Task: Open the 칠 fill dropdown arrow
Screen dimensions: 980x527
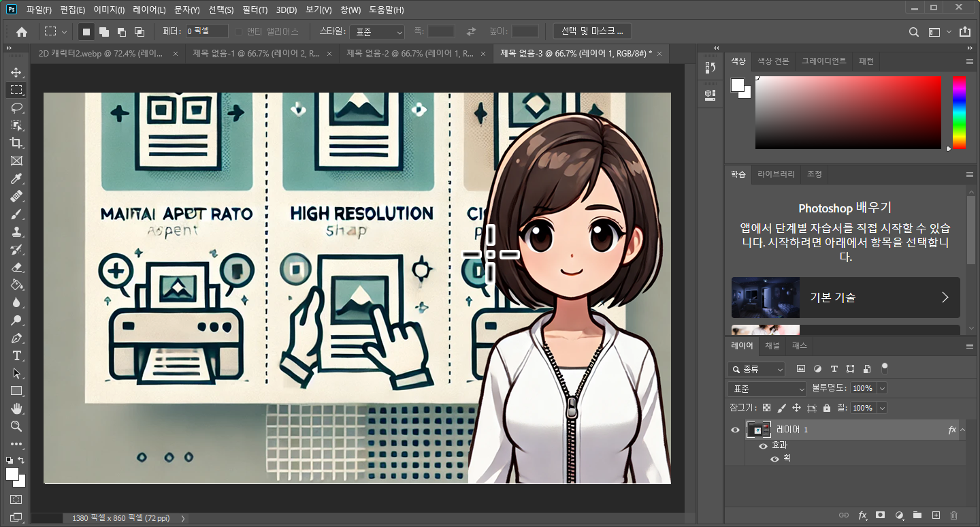Action: [x=882, y=408]
